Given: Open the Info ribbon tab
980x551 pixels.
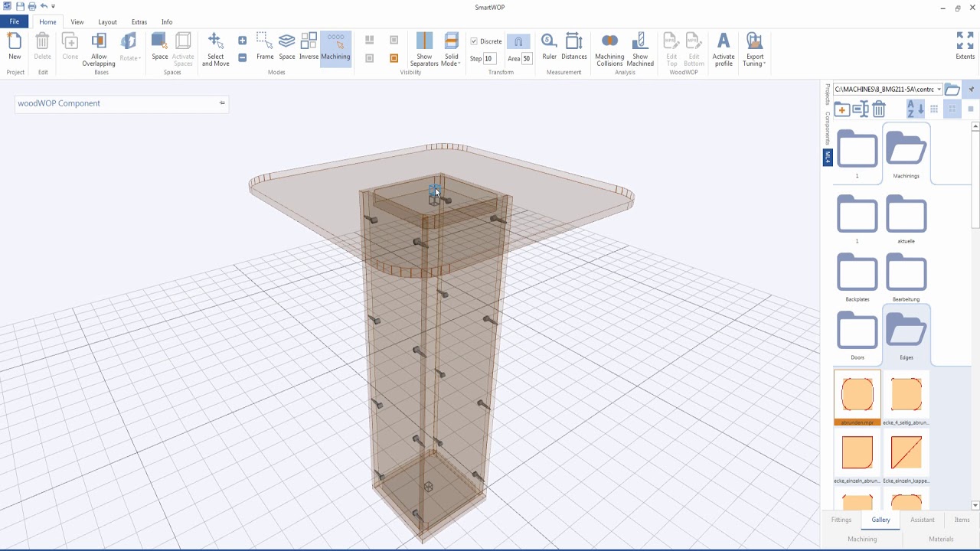Looking at the screenshot, I should tap(167, 22).
